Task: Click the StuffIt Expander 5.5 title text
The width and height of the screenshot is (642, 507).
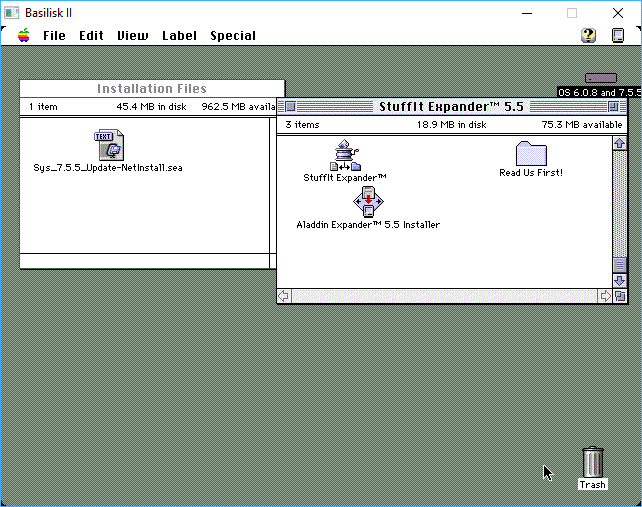Action: [x=451, y=107]
